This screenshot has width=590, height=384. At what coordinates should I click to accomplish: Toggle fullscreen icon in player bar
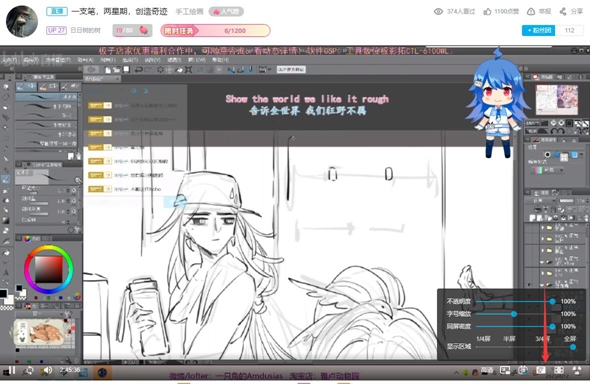[559, 370]
